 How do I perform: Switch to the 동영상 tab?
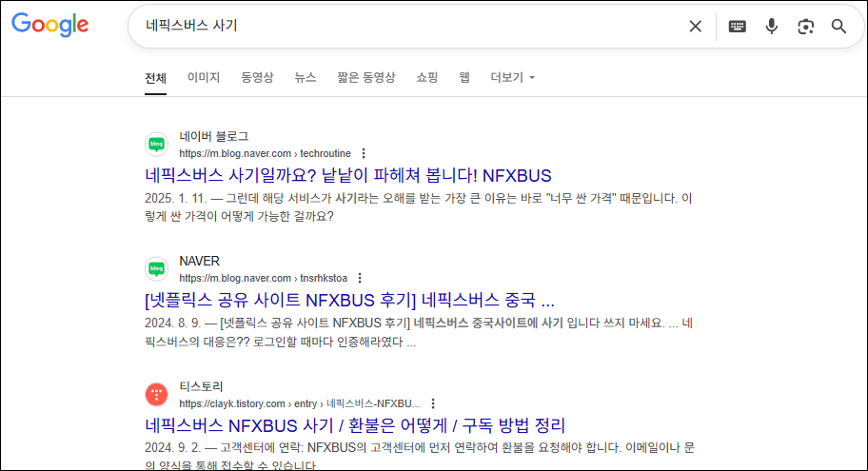coord(257,77)
